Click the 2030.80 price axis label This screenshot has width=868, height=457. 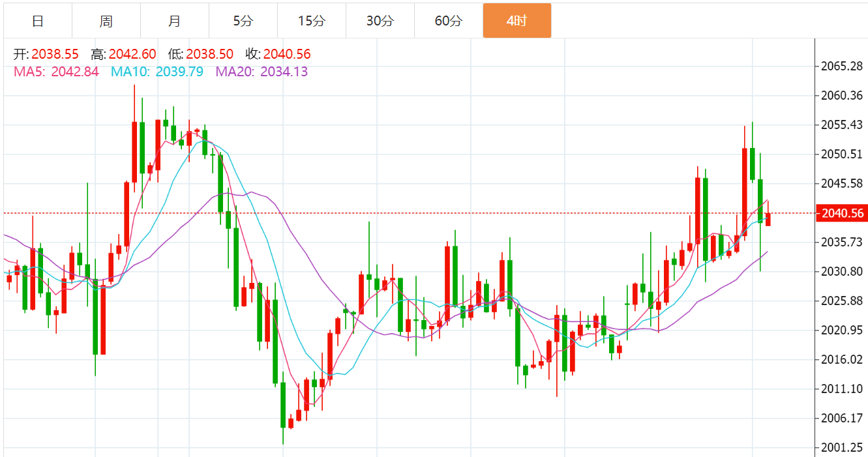click(842, 272)
